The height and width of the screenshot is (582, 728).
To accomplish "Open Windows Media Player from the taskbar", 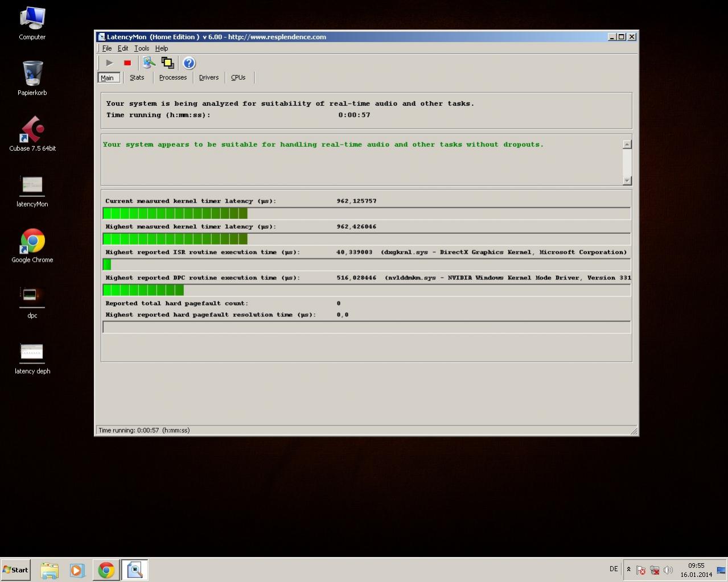I will point(77,570).
